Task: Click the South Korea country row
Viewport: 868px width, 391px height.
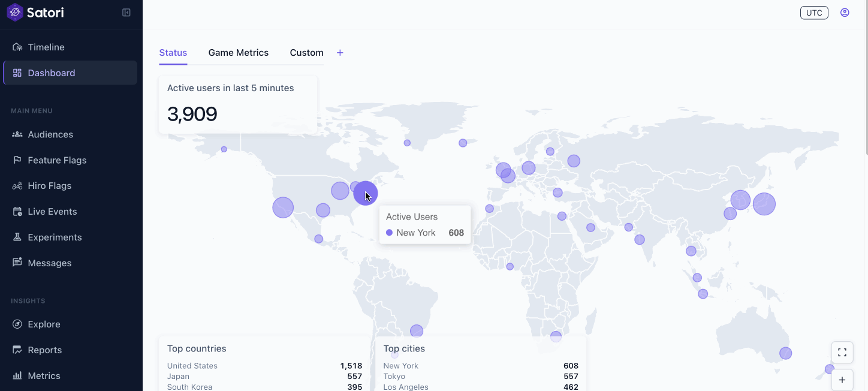Action: [x=264, y=387]
